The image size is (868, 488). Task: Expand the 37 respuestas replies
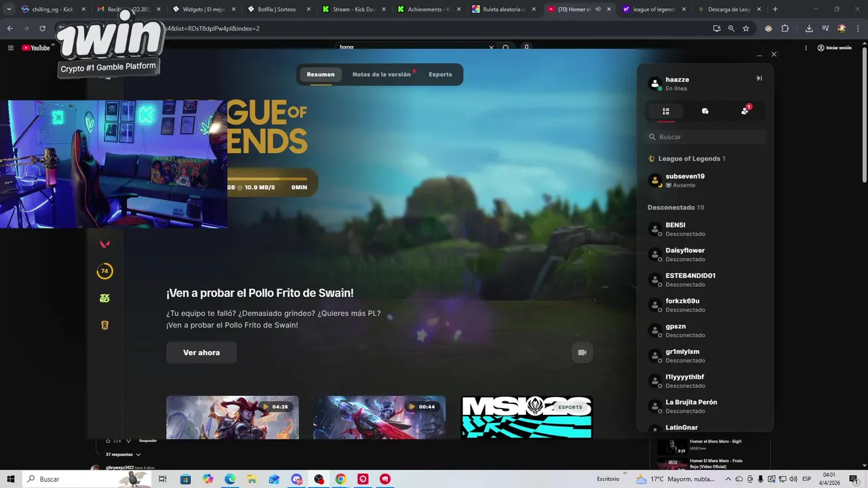click(123, 454)
